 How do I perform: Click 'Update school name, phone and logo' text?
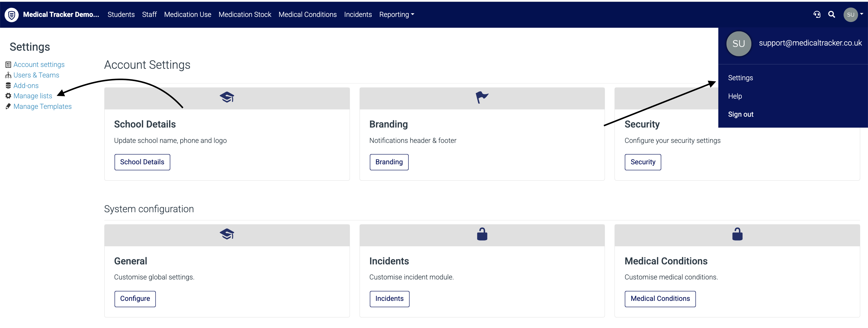pos(170,140)
